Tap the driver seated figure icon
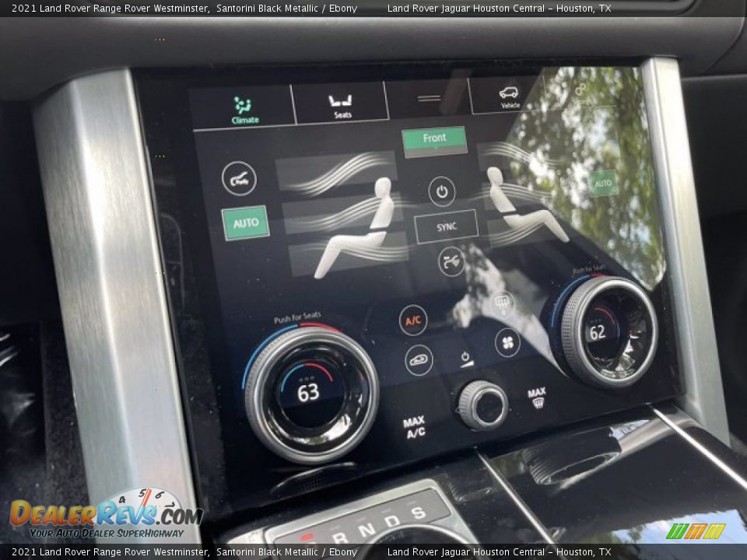Screen dimensions: 747x560 click(355, 229)
